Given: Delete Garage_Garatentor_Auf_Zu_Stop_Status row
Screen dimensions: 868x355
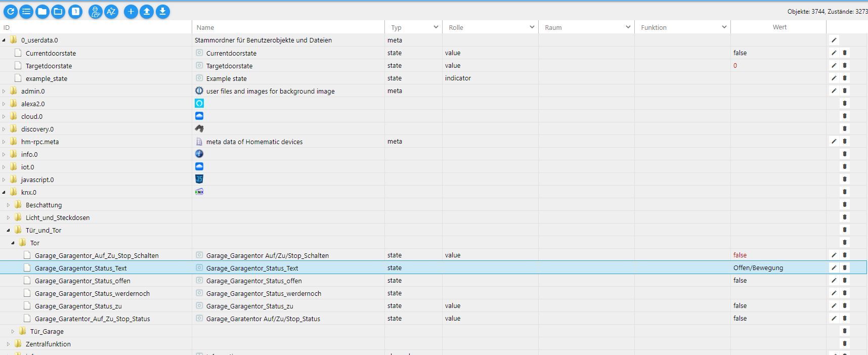Looking at the screenshot, I should [845, 318].
